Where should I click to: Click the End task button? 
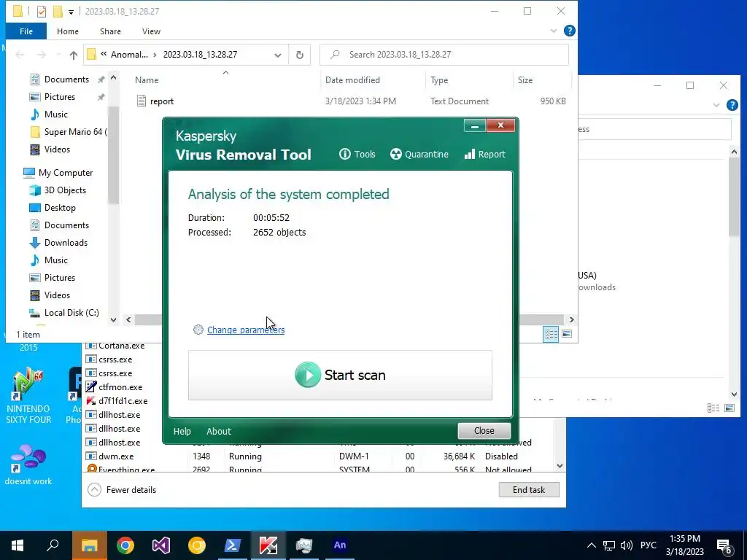point(529,490)
